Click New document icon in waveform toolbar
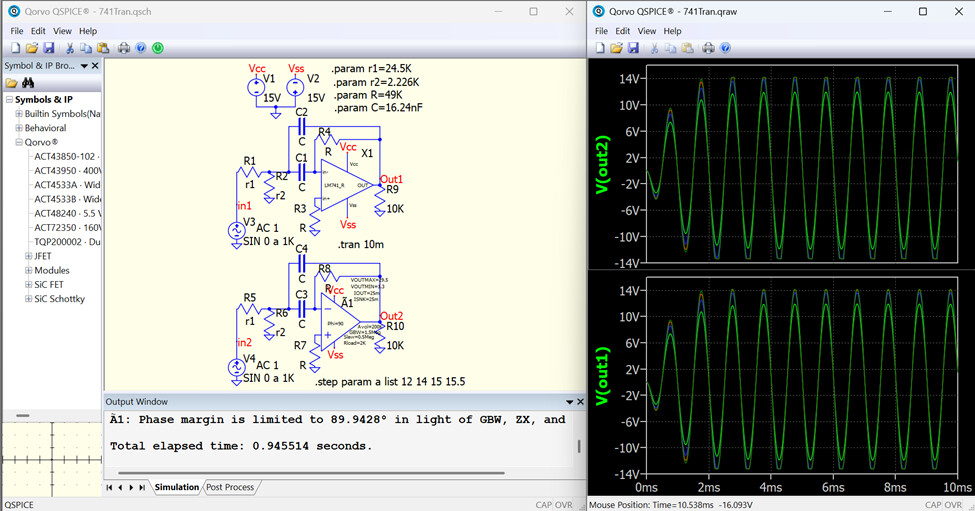The height and width of the screenshot is (511, 975). click(x=600, y=48)
